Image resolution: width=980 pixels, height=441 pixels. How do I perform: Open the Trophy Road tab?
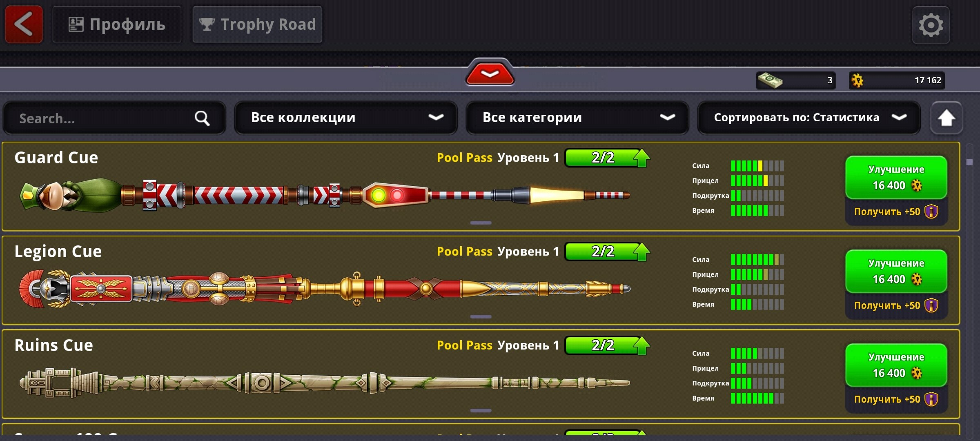point(257,24)
